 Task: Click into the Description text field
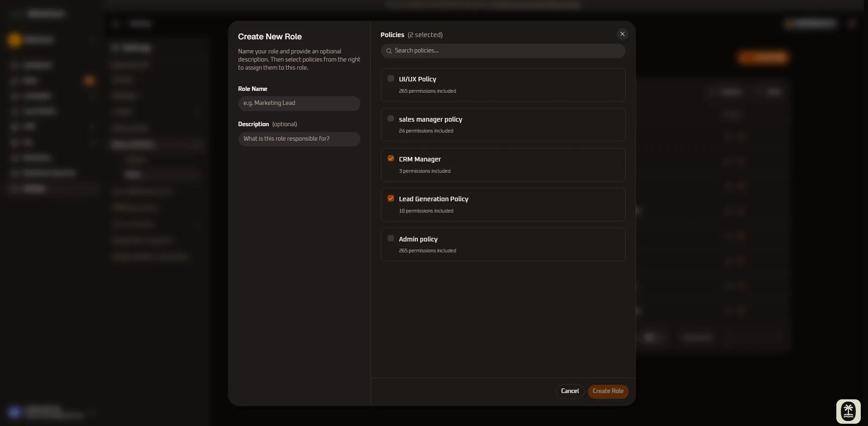(299, 139)
